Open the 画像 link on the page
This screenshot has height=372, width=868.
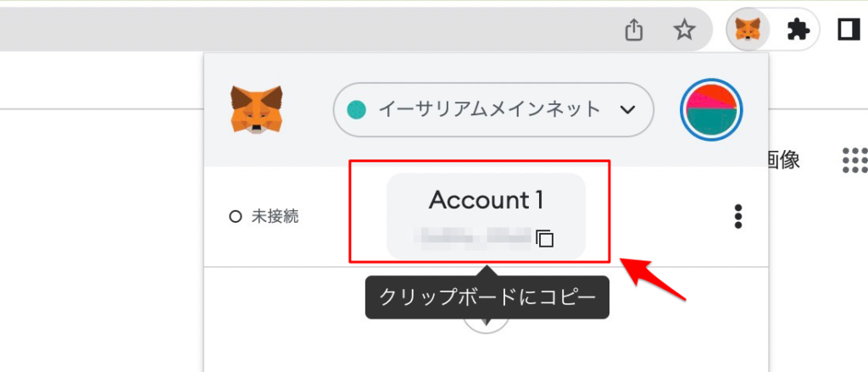coord(784,160)
